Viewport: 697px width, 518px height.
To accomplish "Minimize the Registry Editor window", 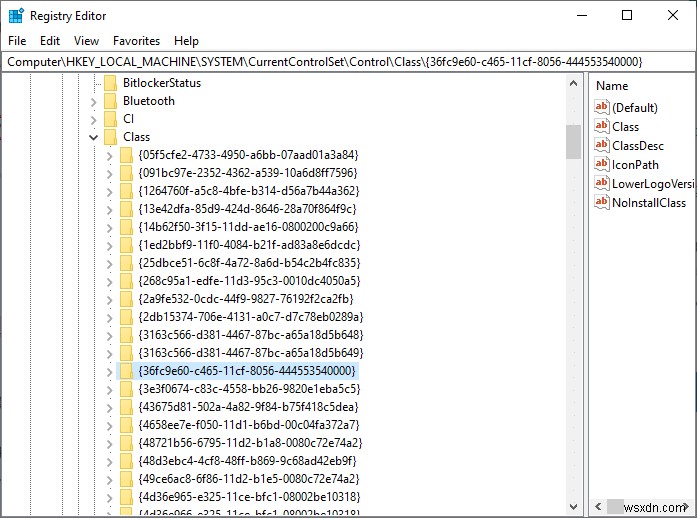I will pyautogui.click(x=582, y=16).
